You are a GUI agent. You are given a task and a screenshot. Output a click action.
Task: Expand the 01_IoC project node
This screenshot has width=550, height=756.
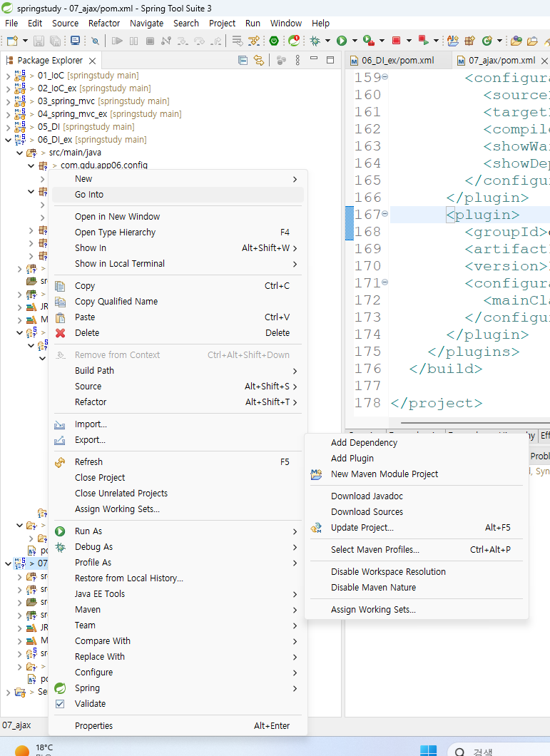8,76
